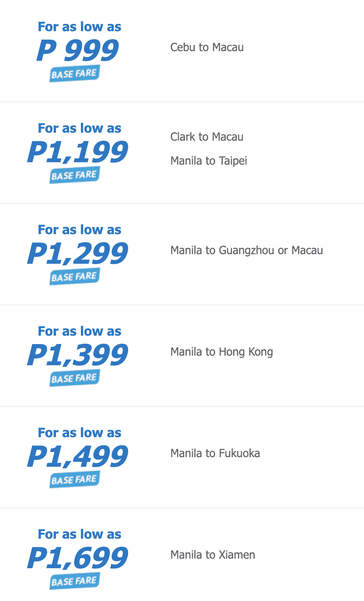364x601 pixels.
Task: Open the Manila to Hong Kong route
Action: (222, 352)
